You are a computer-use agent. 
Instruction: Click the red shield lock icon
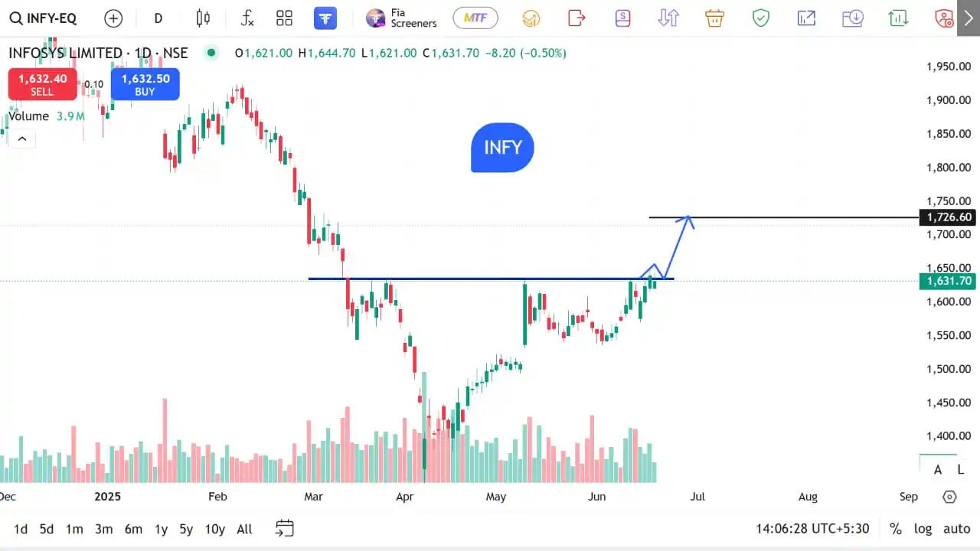click(x=944, y=18)
